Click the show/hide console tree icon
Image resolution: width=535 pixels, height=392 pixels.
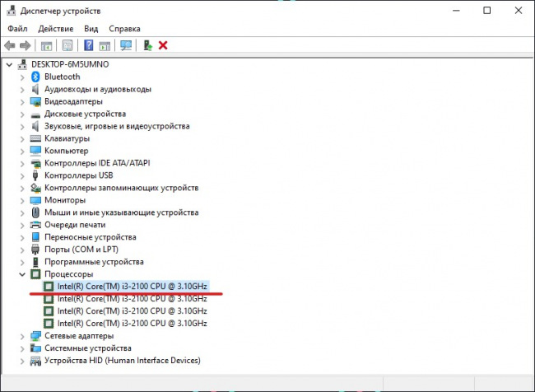pyautogui.click(x=46, y=45)
